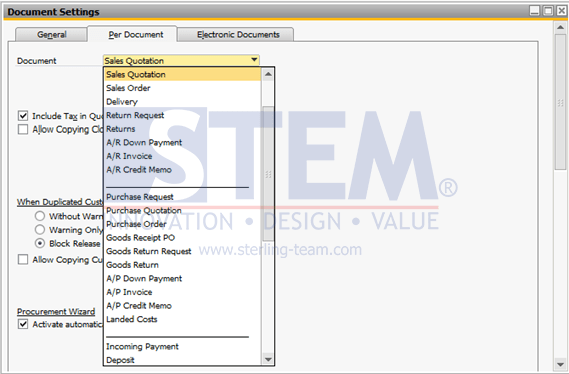Click dropdown list scroll down arrow
This screenshot has width=569, height=374.
pos(268,359)
